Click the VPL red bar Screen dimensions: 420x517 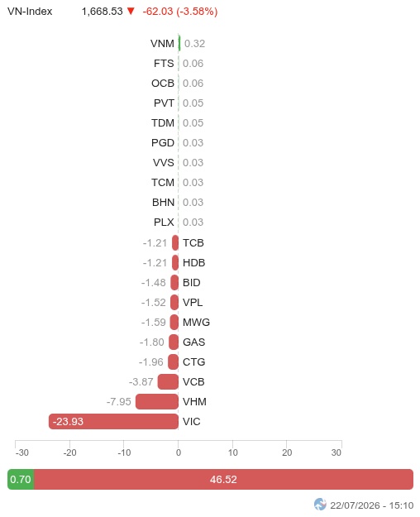click(174, 303)
